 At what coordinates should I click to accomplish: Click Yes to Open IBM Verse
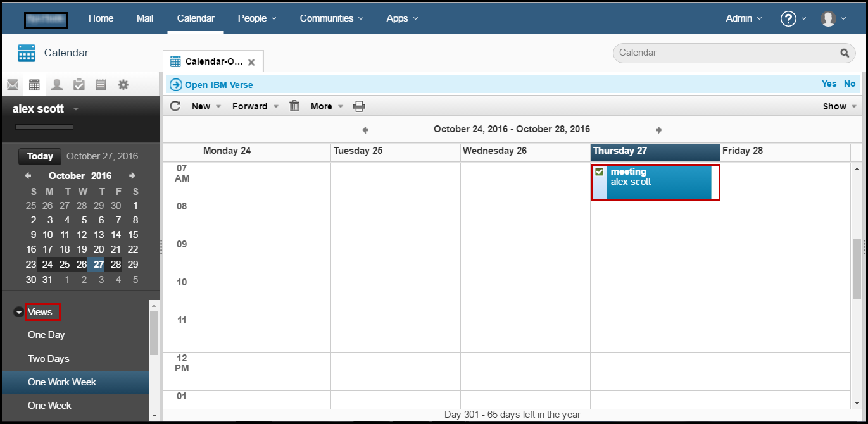(829, 83)
